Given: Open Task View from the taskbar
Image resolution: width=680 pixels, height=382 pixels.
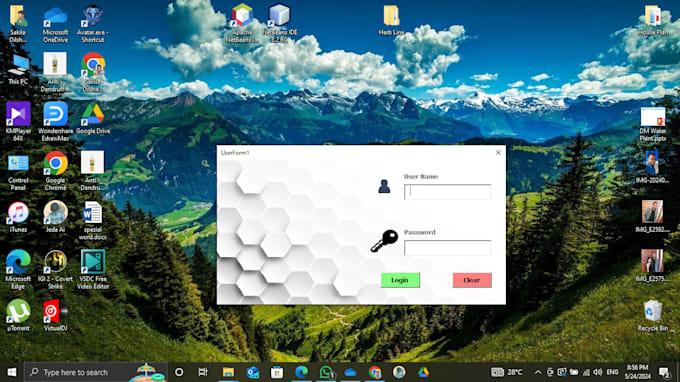Looking at the screenshot, I should point(203,372).
